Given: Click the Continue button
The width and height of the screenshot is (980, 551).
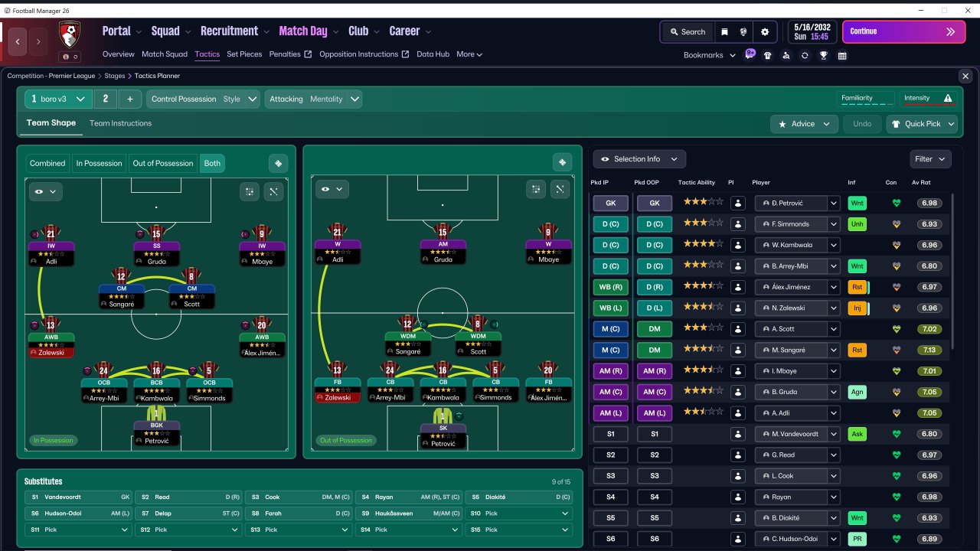Looking at the screenshot, I should point(904,32).
